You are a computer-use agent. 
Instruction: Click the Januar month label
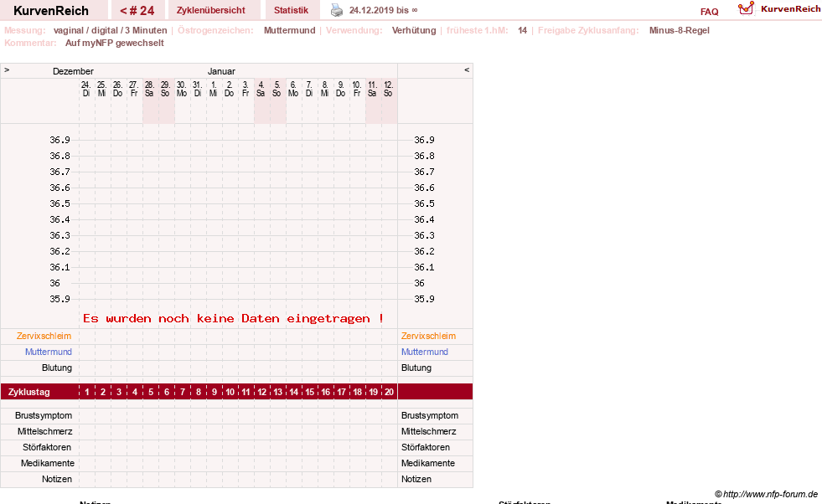[x=221, y=71]
